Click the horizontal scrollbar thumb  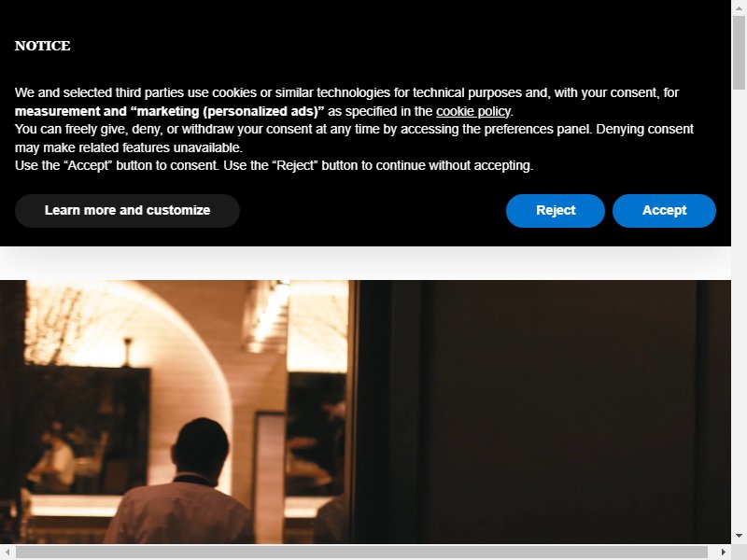tap(361, 552)
